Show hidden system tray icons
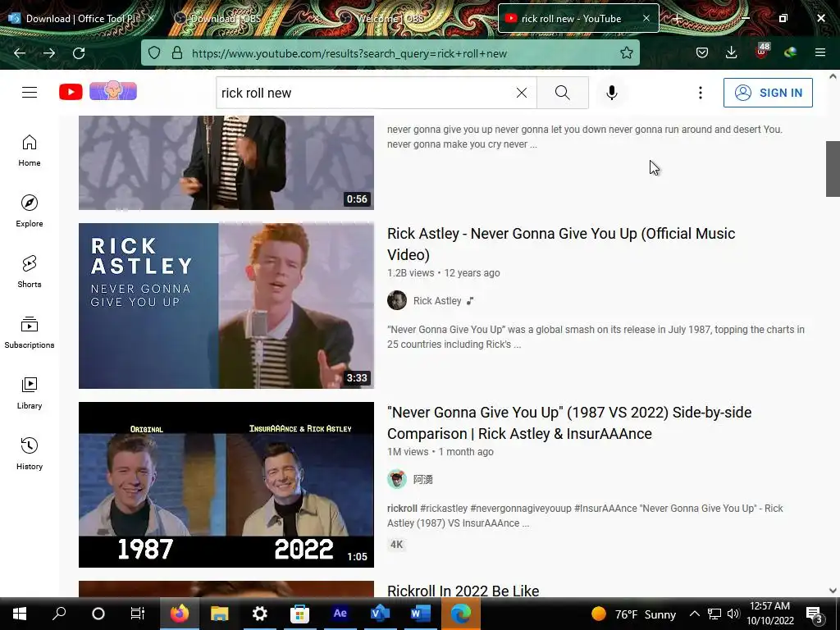Viewport: 840px width, 630px height. (694, 614)
